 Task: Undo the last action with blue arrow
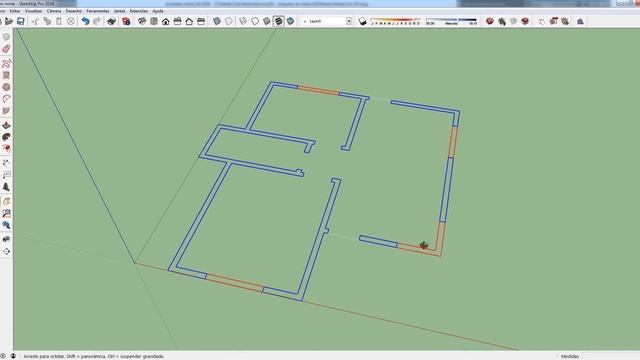point(85,21)
